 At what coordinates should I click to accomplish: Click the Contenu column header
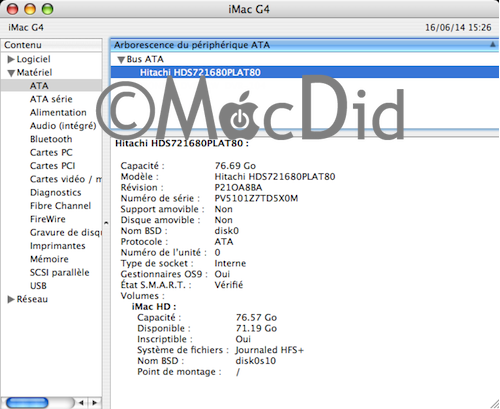(x=51, y=45)
